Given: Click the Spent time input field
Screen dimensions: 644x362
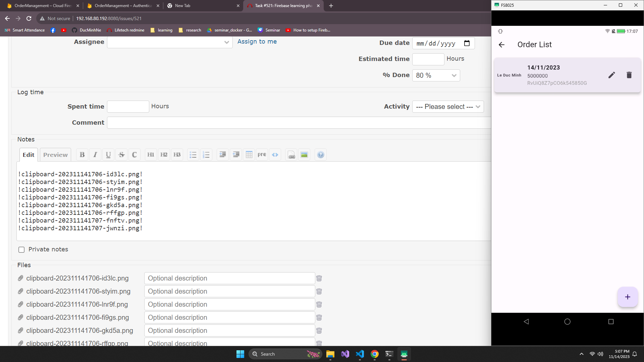Looking at the screenshot, I should [x=128, y=107].
